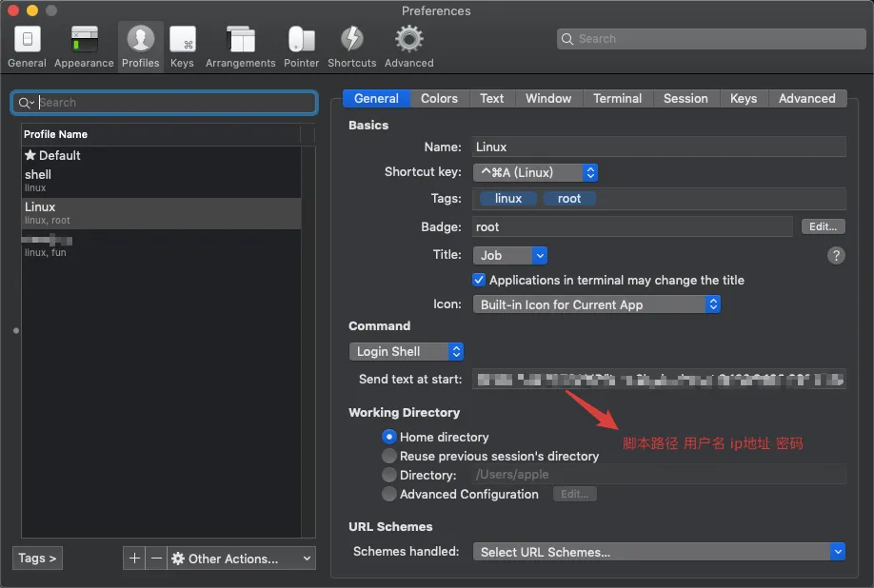The height and width of the screenshot is (588, 874).
Task: Switch to the Terminal tab
Action: tap(618, 99)
